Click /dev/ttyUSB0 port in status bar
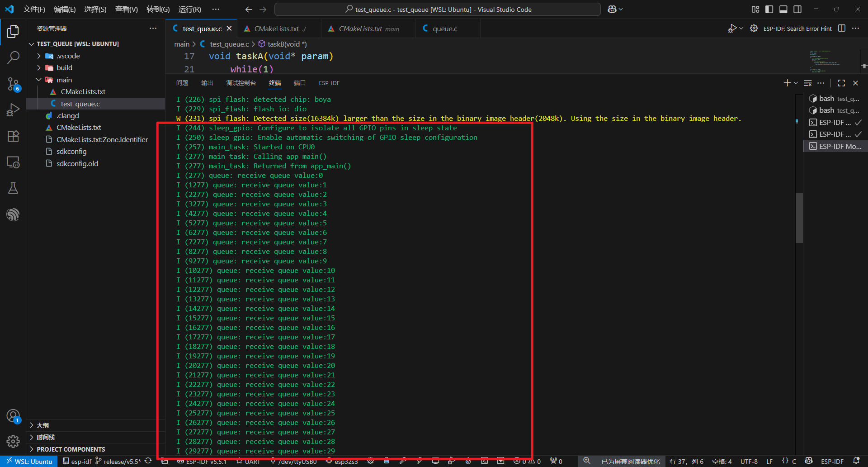868x467 pixels. [x=293, y=461]
